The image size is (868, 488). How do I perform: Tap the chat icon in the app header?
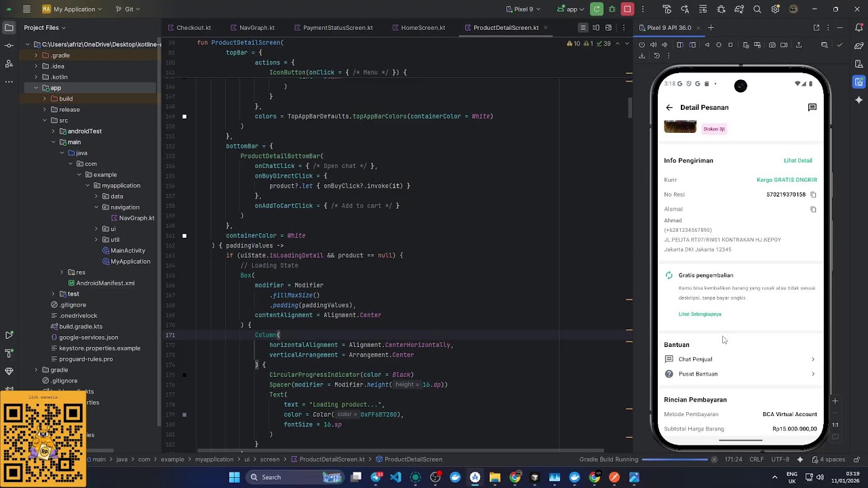812,108
